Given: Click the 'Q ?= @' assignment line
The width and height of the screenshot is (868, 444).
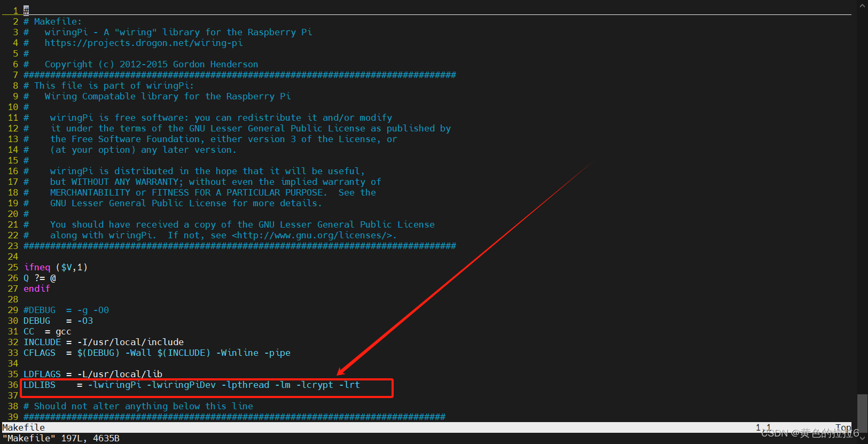Looking at the screenshot, I should tap(40, 278).
